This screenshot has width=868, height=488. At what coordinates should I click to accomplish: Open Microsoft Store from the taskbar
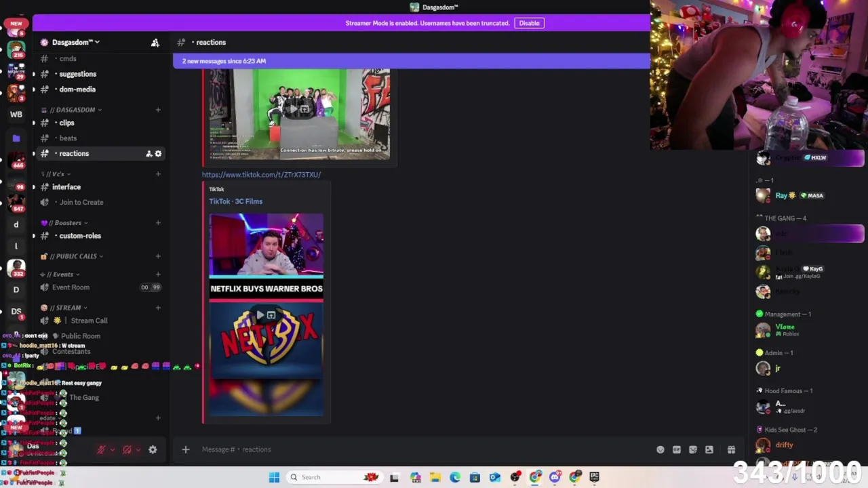coord(475,477)
